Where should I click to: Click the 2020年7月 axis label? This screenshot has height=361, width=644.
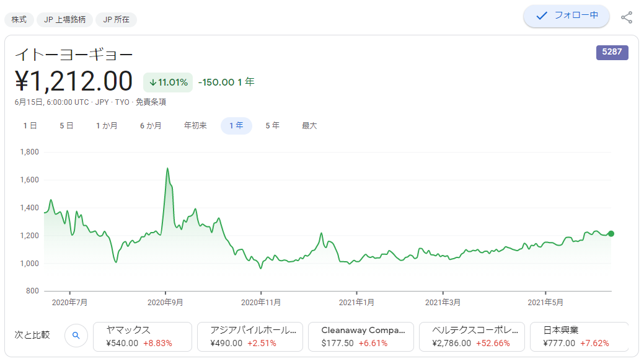click(70, 303)
